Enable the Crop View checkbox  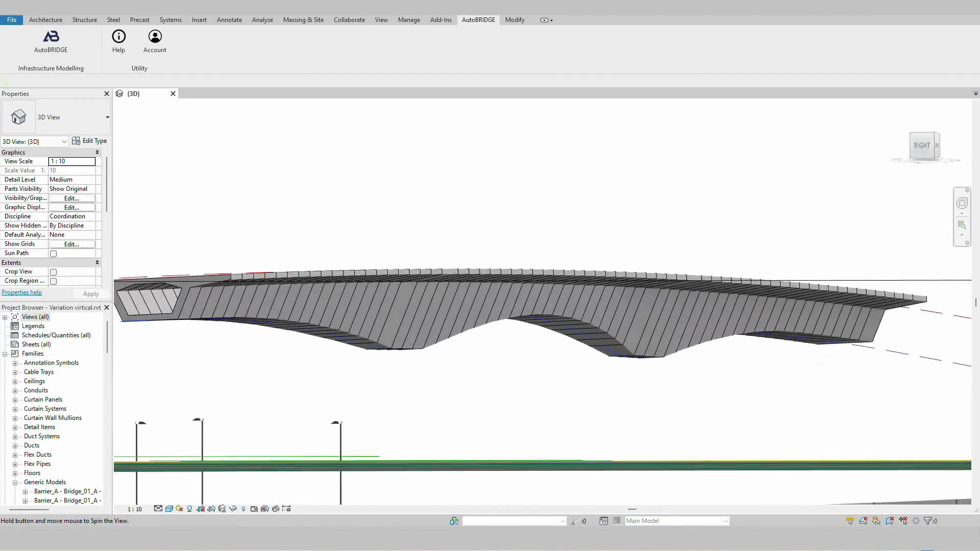[x=53, y=272]
